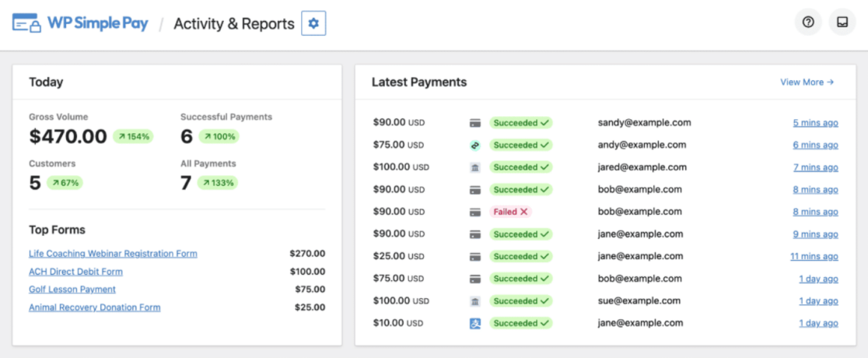Open the 5 mins ago payment link
The width and height of the screenshot is (868, 358).
[x=815, y=123]
